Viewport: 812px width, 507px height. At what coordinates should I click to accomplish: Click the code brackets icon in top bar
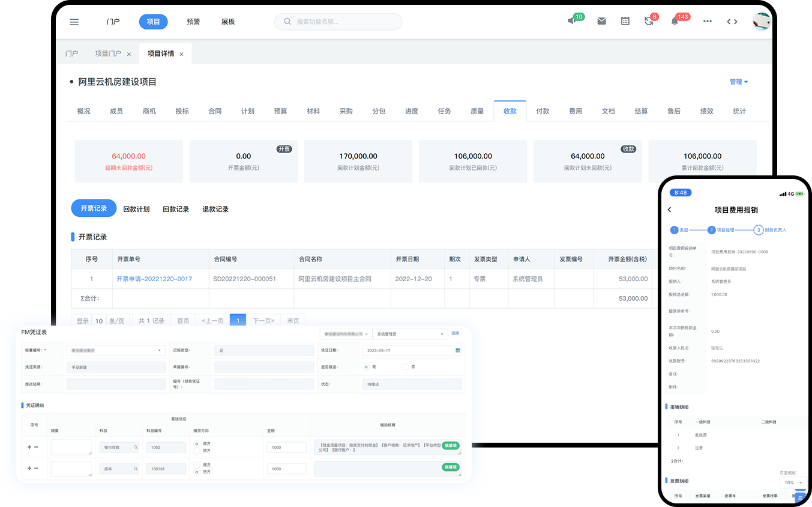(732, 21)
